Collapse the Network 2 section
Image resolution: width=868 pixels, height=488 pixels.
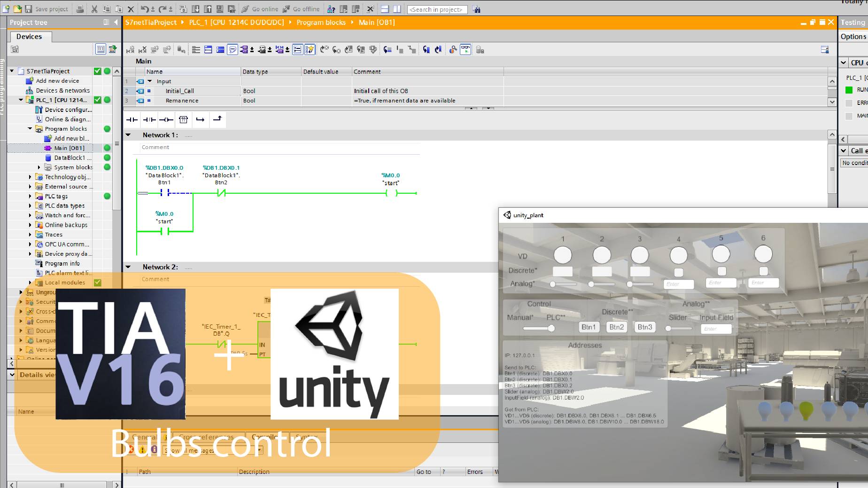click(128, 267)
